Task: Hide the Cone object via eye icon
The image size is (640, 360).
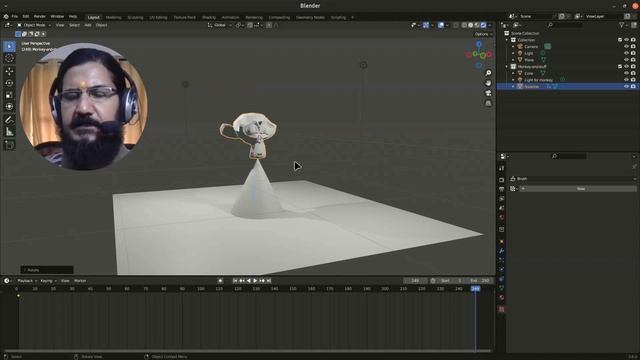Action: tap(627, 73)
